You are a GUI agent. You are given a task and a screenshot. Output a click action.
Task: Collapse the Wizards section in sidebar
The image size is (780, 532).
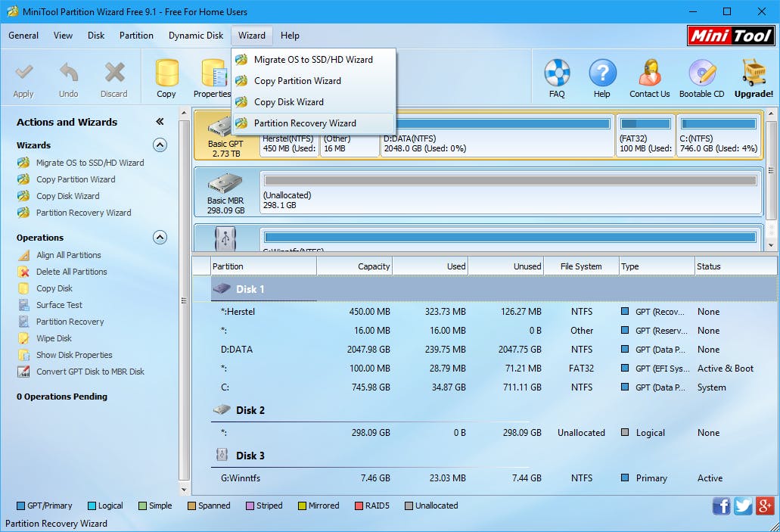point(160,145)
